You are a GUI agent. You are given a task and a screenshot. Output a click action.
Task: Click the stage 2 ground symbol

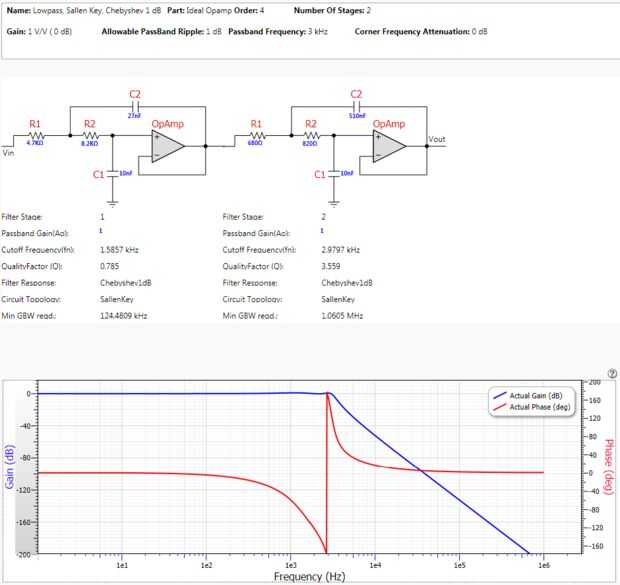[334, 204]
